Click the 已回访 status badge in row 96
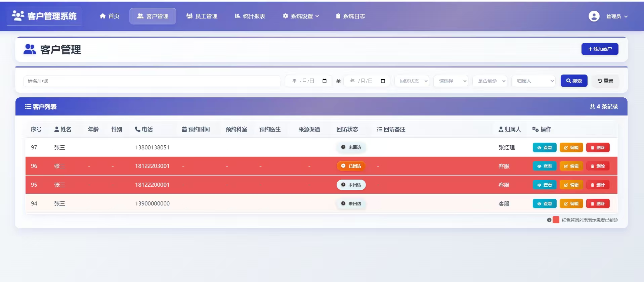Image resolution: width=644 pixels, height=282 pixels. tap(351, 166)
